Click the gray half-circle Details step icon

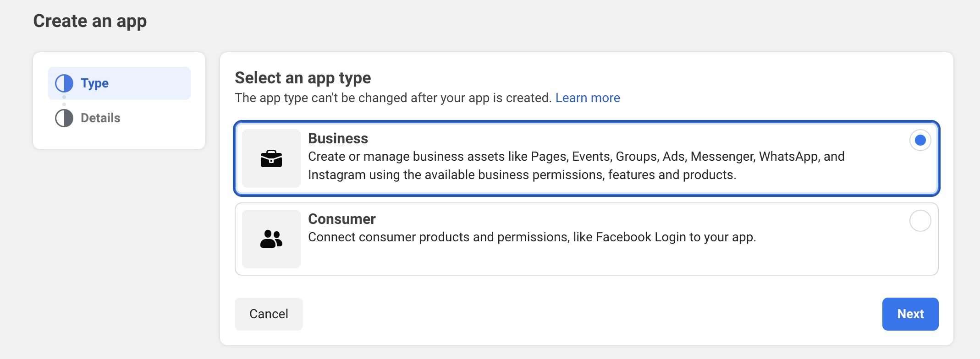(64, 118)
